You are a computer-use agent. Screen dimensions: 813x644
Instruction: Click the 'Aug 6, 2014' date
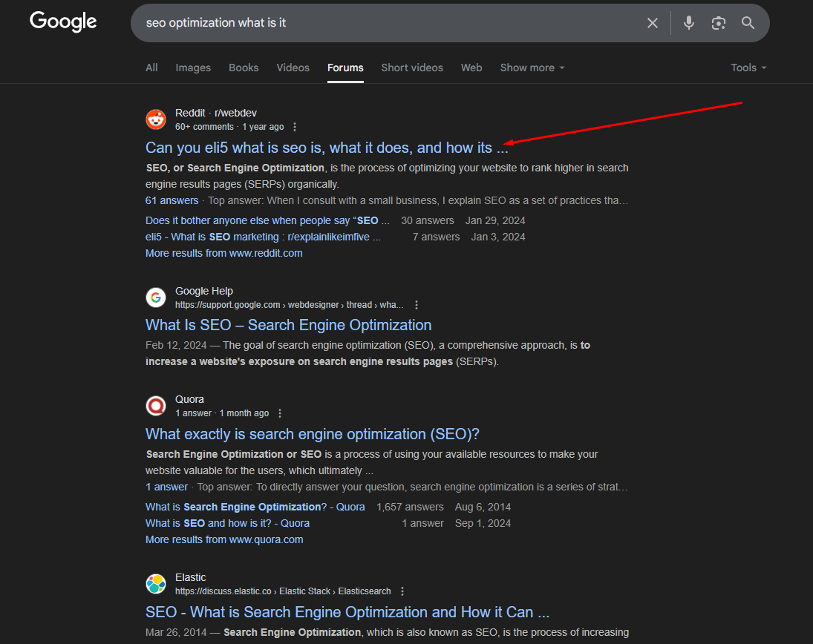(483, 507)
